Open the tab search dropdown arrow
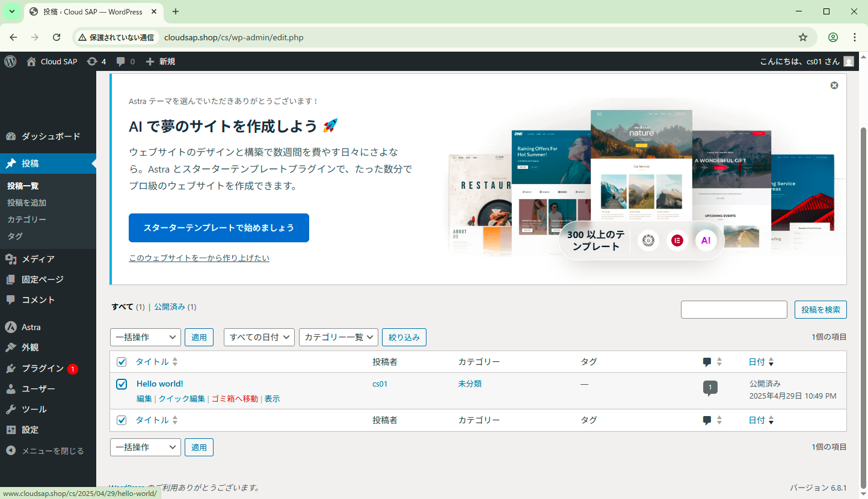Viewport: 868px width, 499px height. [11, 11]
